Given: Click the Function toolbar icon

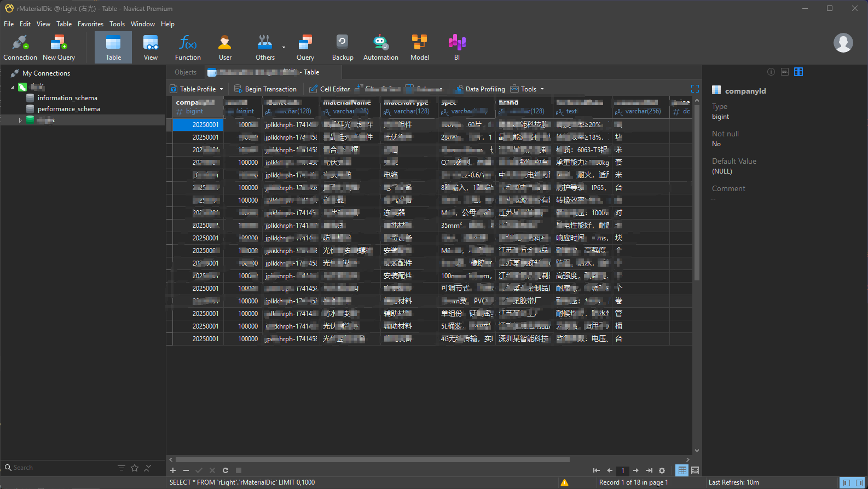Looking at the screenshot, I should tap(188, 48).
